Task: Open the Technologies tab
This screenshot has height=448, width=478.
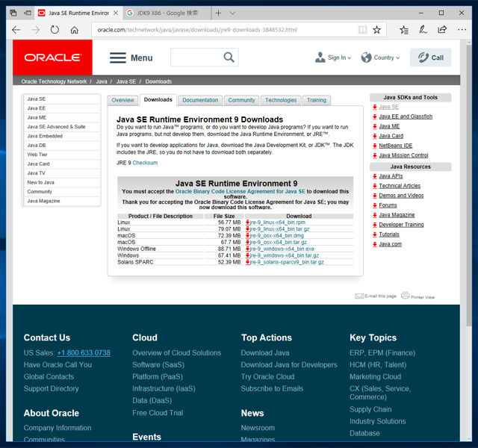Action: [281, 100]
